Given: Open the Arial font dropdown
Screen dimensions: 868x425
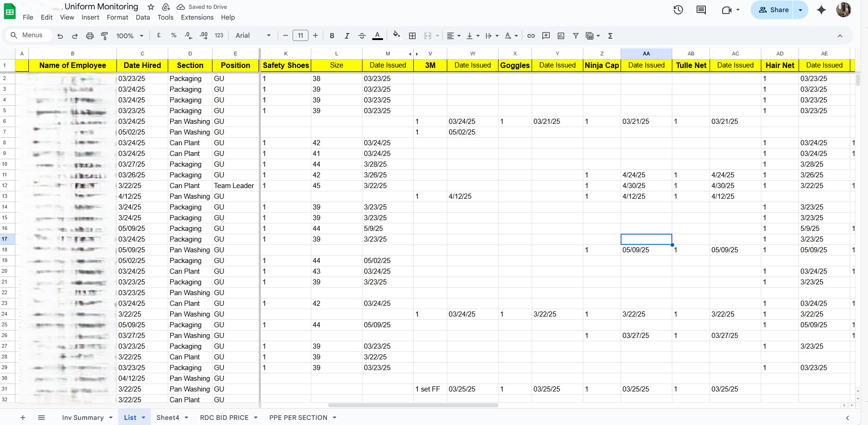Looking at the screenshot, I should point(253,36).
